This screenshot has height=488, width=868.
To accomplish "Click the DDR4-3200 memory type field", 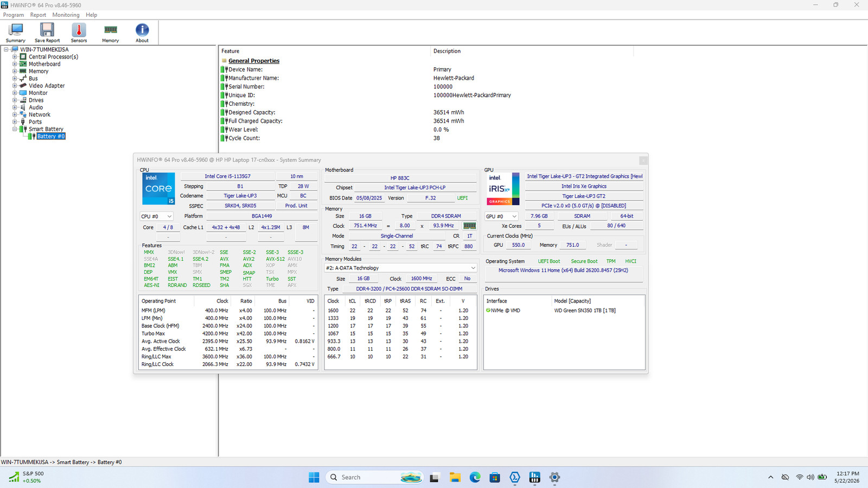I will (409, 289).
